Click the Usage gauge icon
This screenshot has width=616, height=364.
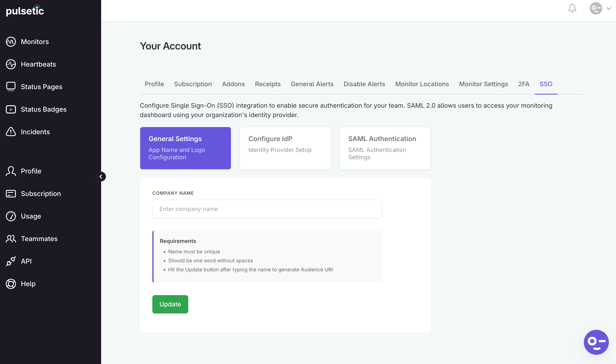(x=11, y=216)
